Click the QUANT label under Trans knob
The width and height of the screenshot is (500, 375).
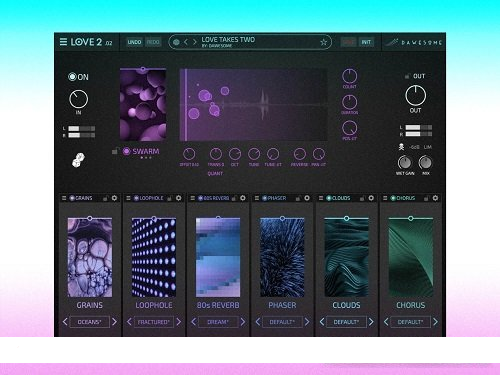tap(215, 173)
